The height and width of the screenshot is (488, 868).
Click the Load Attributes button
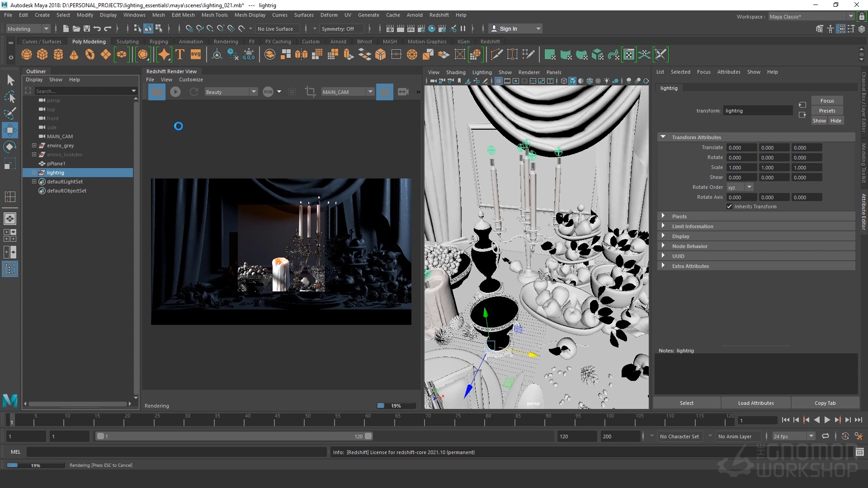(x=755, y=403)
